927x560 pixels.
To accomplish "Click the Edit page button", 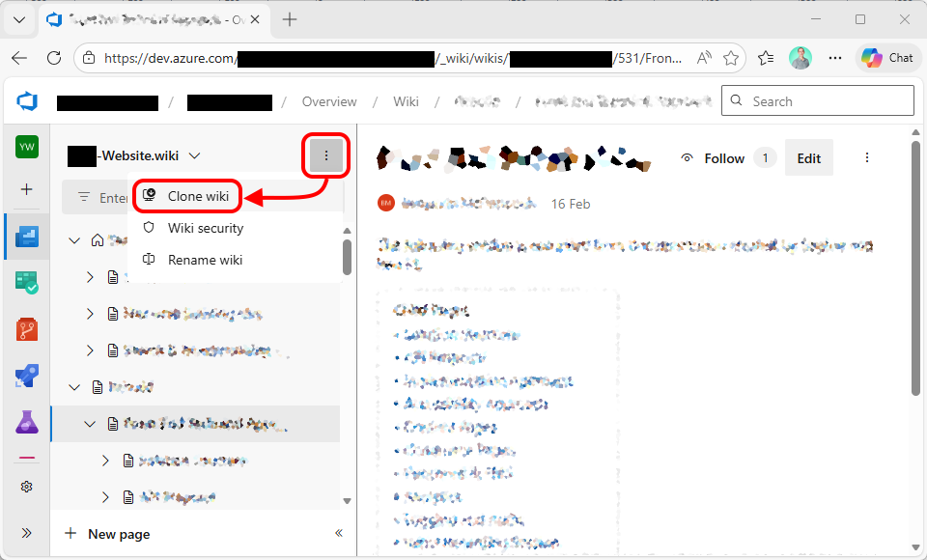I will [x=808, y=158].
